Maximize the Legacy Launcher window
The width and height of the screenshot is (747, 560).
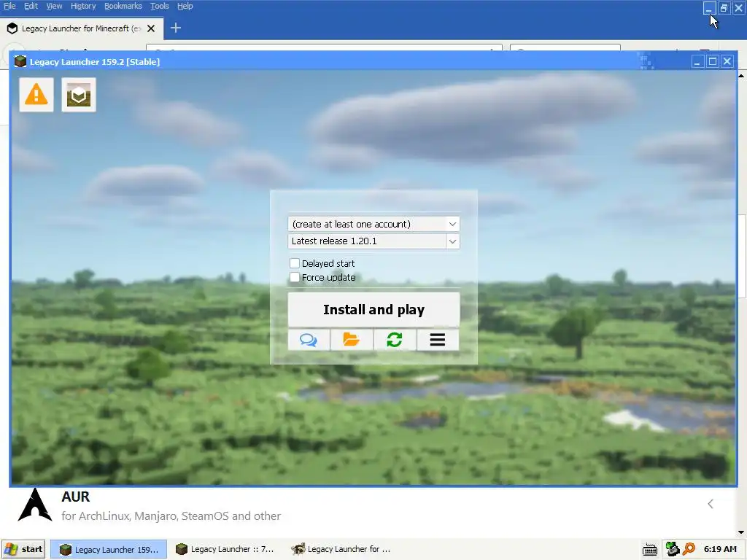pyautogui.click(x=713, y=61)
